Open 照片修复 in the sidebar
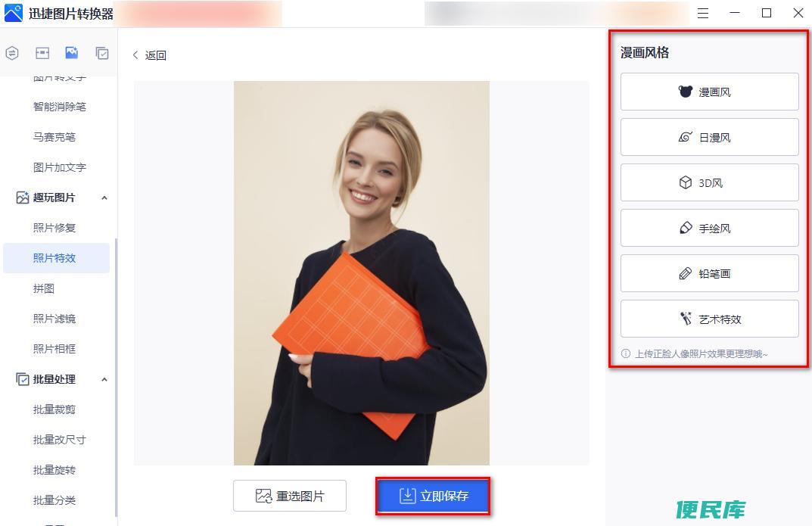Viewport: 812px width, 526px height. tap(54, 228)
